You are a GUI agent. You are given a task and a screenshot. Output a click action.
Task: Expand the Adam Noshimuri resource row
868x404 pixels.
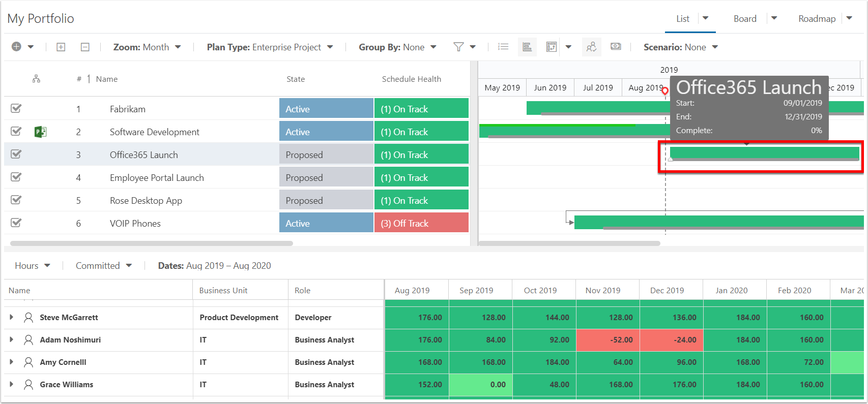pos(12,339)
